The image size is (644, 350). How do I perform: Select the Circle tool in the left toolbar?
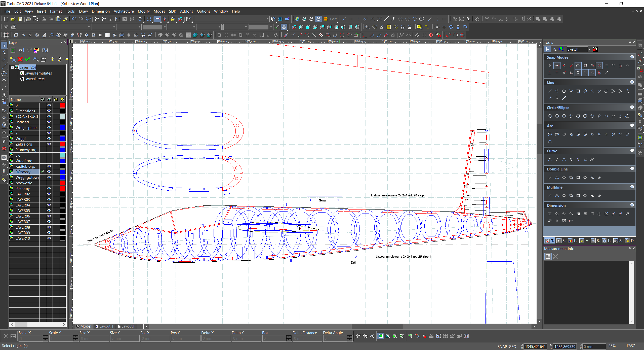click(x=4, y=74)
